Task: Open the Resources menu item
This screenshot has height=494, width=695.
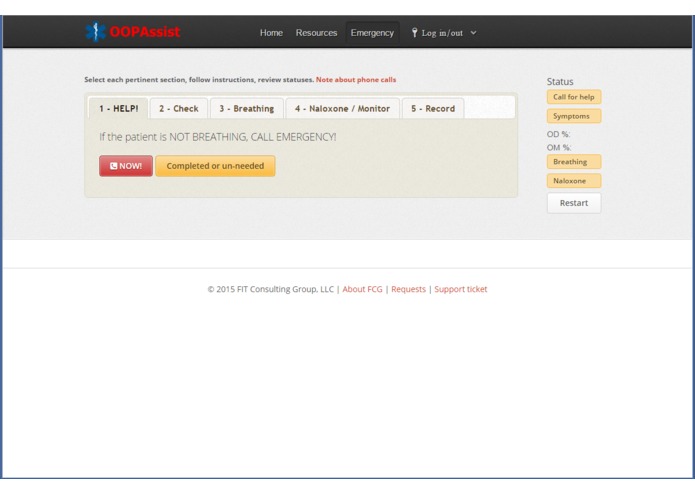Action: (316, 33)
